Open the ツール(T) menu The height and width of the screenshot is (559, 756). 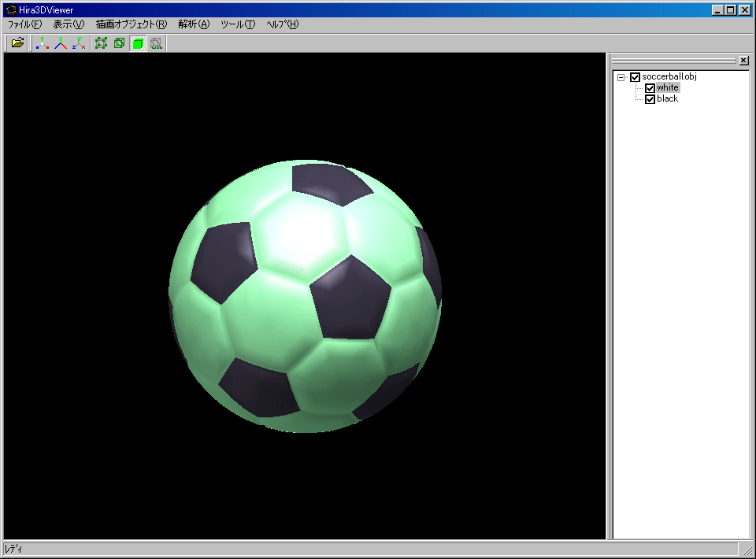[x=238, y=24]
